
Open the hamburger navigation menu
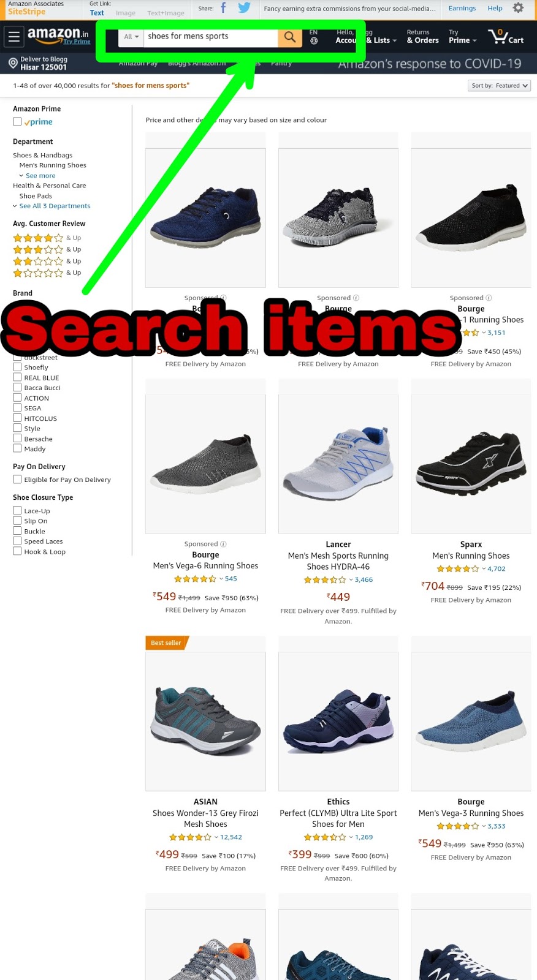[14, 37]
